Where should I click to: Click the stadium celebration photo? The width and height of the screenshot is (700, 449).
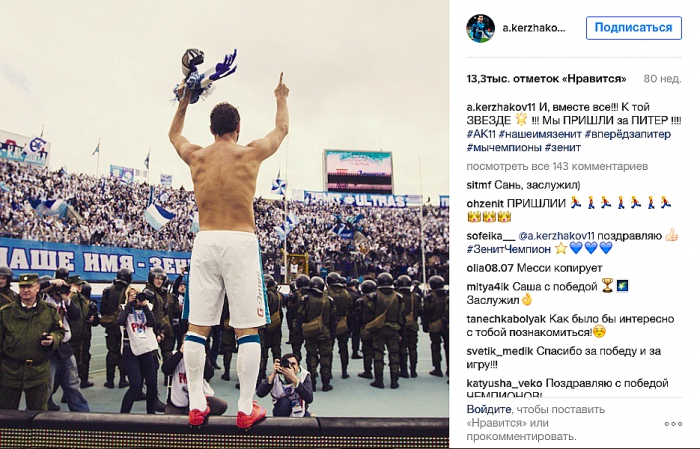coord(224,224)
